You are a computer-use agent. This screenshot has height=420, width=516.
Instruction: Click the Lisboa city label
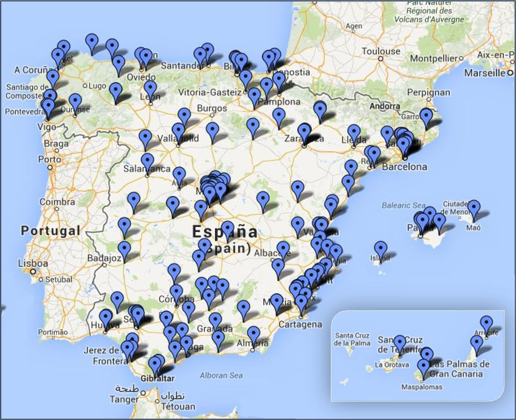(33, 263)
